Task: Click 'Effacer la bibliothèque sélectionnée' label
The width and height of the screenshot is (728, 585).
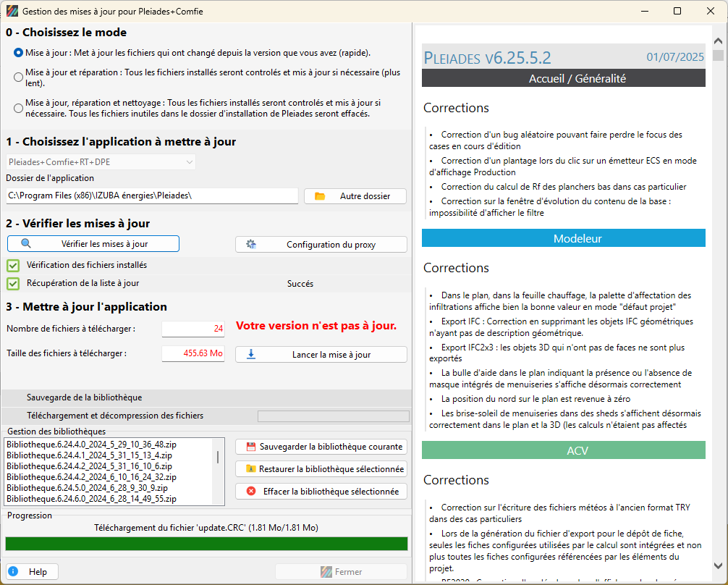Action: point(331,491)
